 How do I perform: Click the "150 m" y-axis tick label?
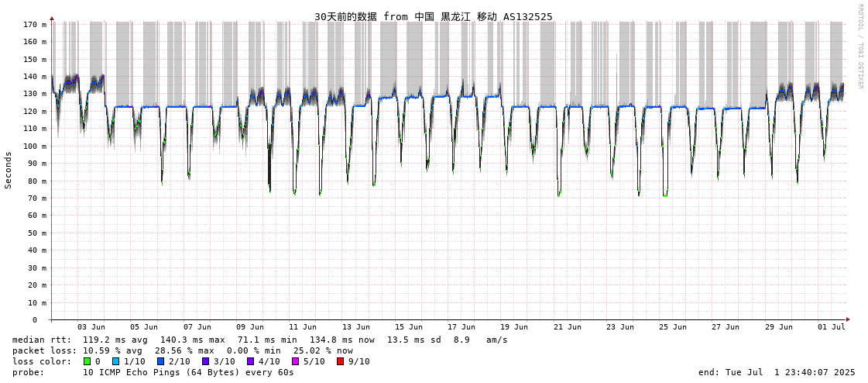[x=34, y=59]
